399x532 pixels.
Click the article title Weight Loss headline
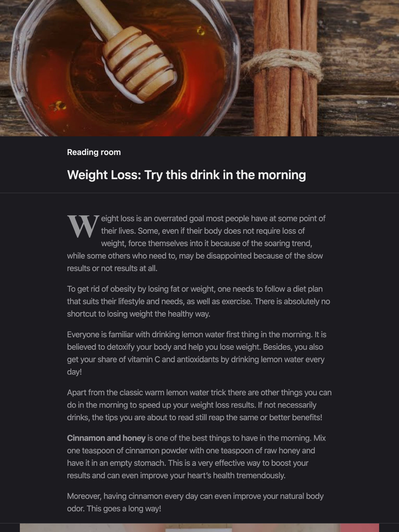(x=186, y=175)
